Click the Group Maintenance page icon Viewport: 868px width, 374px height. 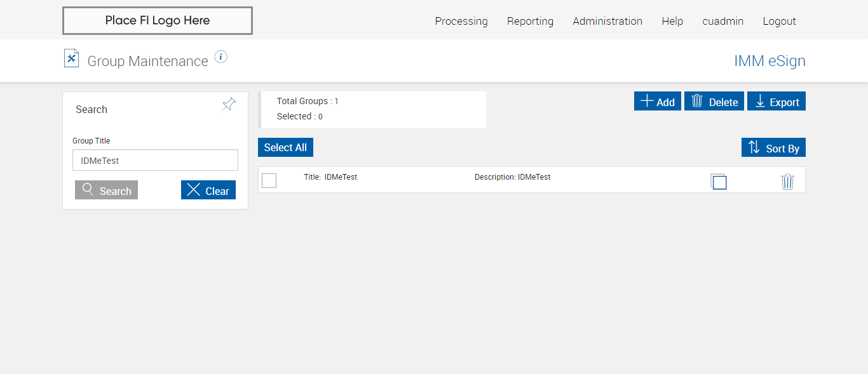pos(71,58)
